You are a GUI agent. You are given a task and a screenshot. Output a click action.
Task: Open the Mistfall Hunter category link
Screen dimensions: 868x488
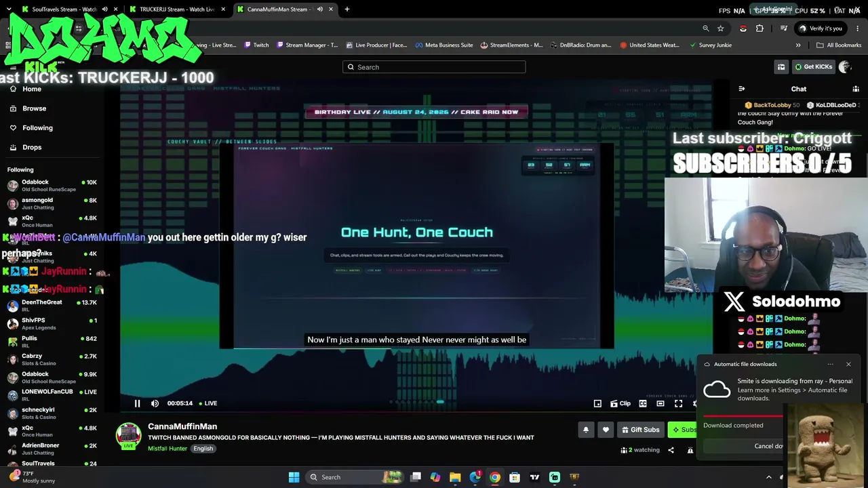coord(167,449)
